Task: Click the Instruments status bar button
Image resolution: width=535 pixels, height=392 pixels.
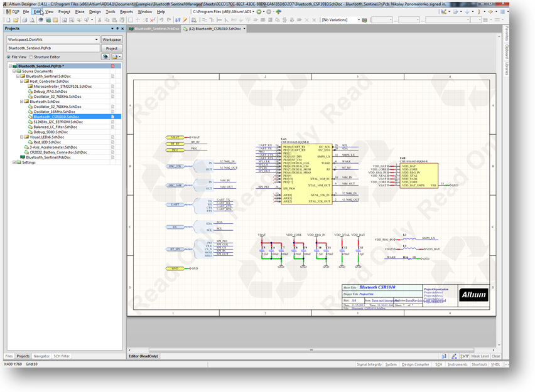Action: 458,364
